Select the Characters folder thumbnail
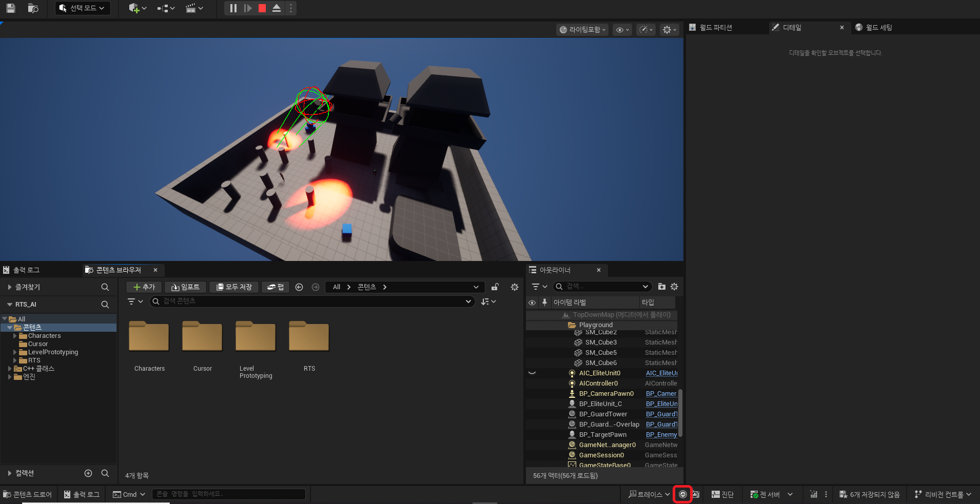The height and width of the screenshot is (504, 980). (149, 336)
